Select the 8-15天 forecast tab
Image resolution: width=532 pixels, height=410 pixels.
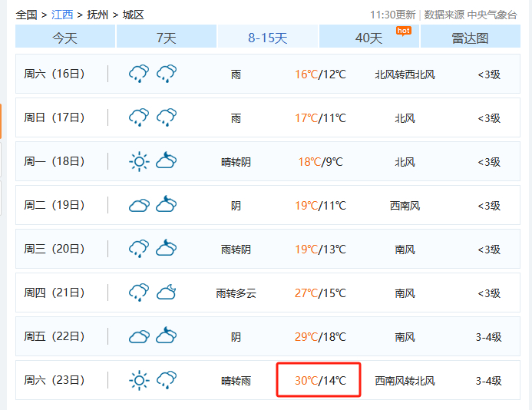click(268, 37)
